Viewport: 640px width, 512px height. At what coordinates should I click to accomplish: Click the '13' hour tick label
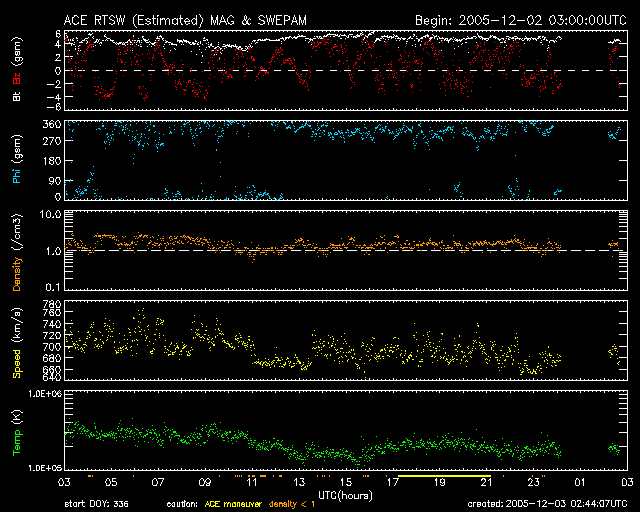(x=299, y=483)
